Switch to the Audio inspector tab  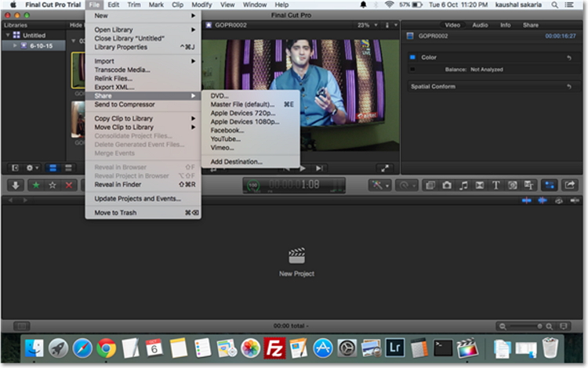tap(480, 25)
